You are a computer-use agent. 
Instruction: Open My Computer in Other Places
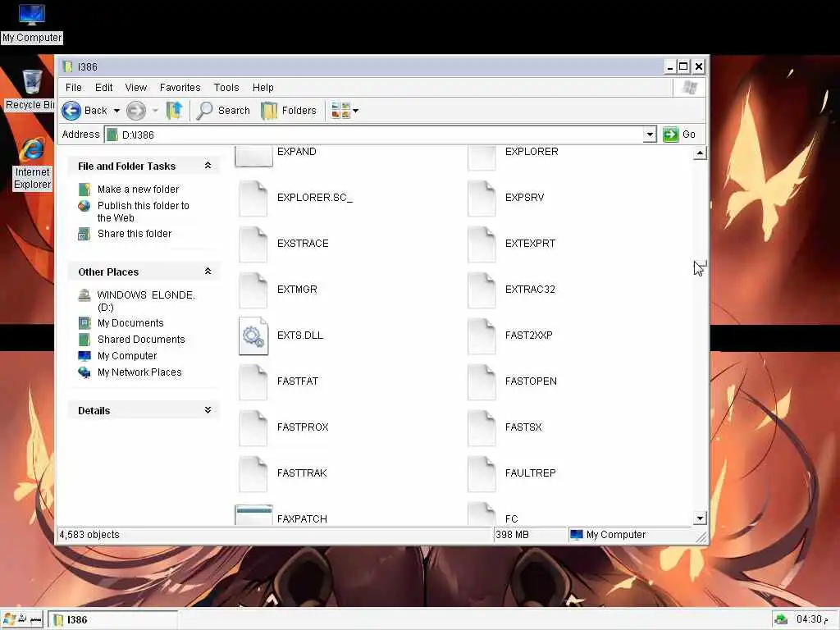pyautogui.click(x=127, y=356)
